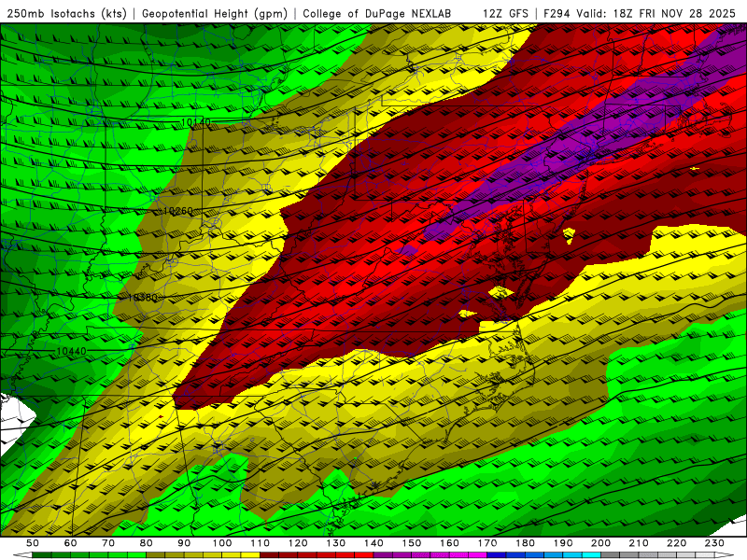
Task: Click the 10260 height contour label
Action: (x=177, y=211)
